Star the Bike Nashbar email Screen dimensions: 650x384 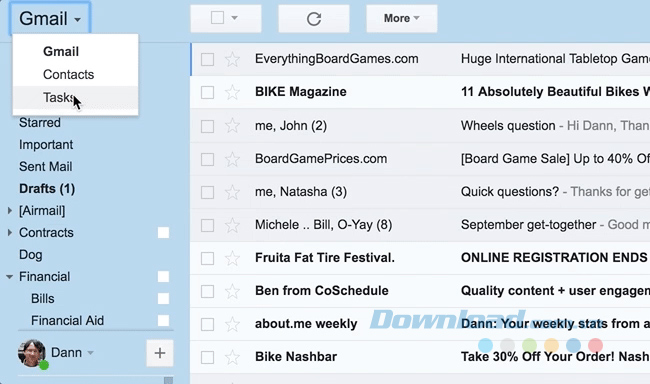click(232, 357)
